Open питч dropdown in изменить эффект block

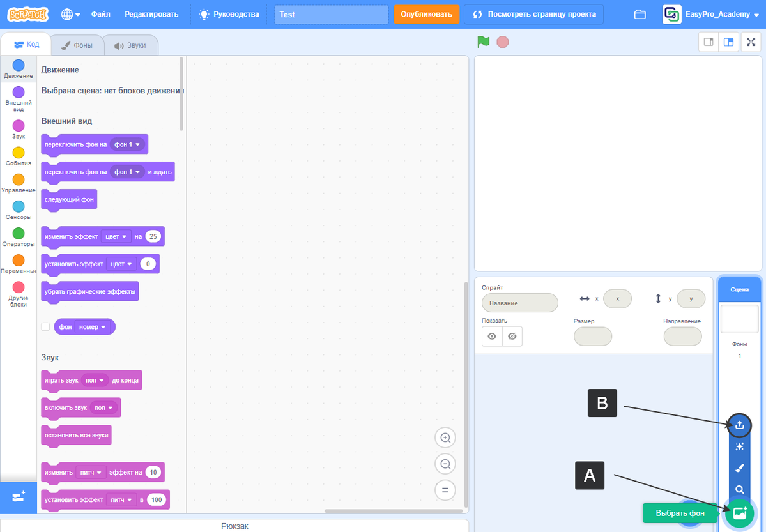click(91, 473)
